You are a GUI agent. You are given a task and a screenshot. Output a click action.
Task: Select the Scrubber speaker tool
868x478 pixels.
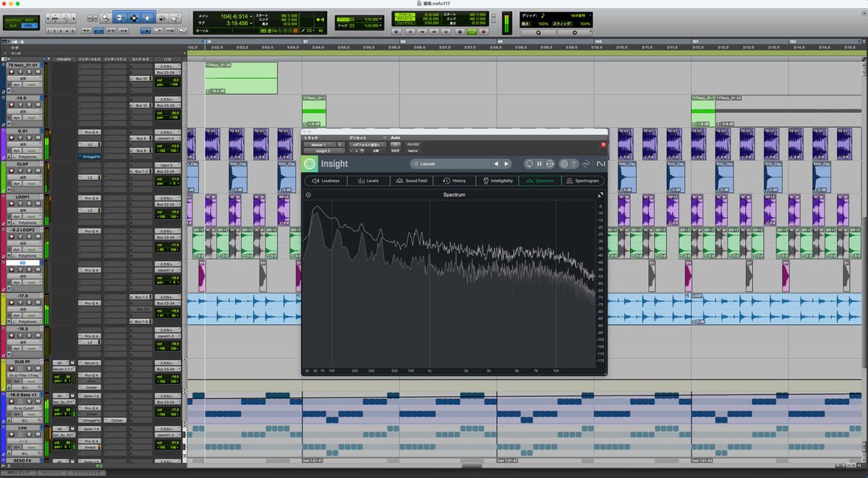(162, 17)
